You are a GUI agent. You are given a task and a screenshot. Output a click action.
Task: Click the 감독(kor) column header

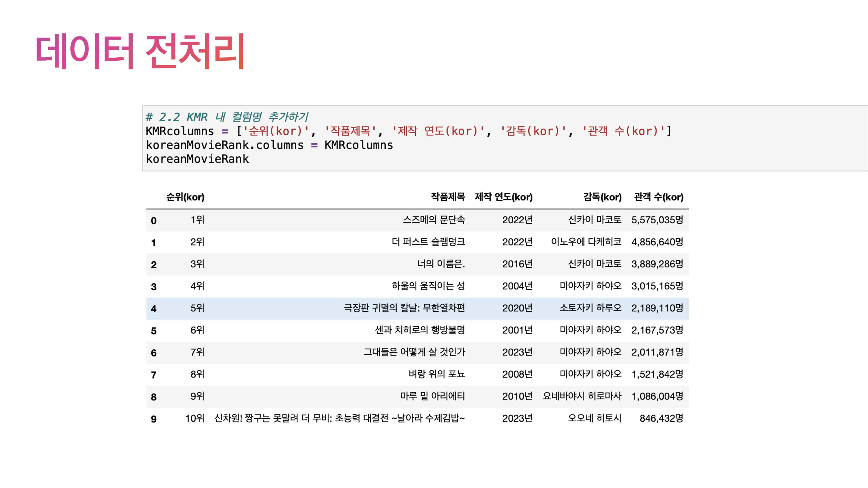coord(602,197)
